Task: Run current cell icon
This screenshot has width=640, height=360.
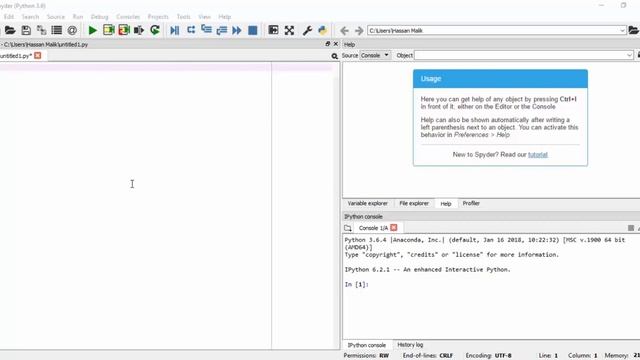Action: 109,30
